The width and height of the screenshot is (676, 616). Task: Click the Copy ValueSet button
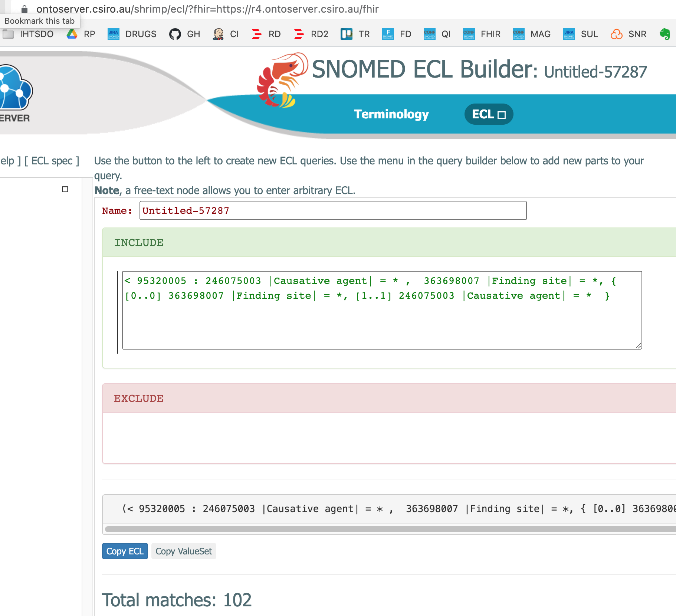point(184,551)
